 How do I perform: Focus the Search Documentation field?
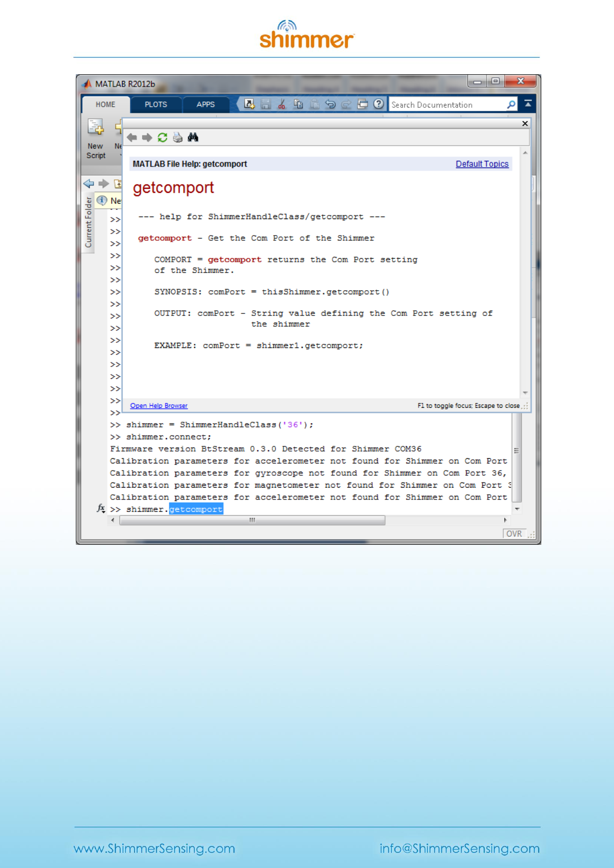point(447,105)
